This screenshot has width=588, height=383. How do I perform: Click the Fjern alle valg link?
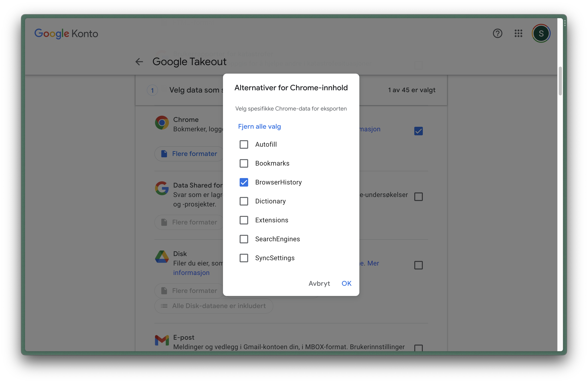[259, 126]
